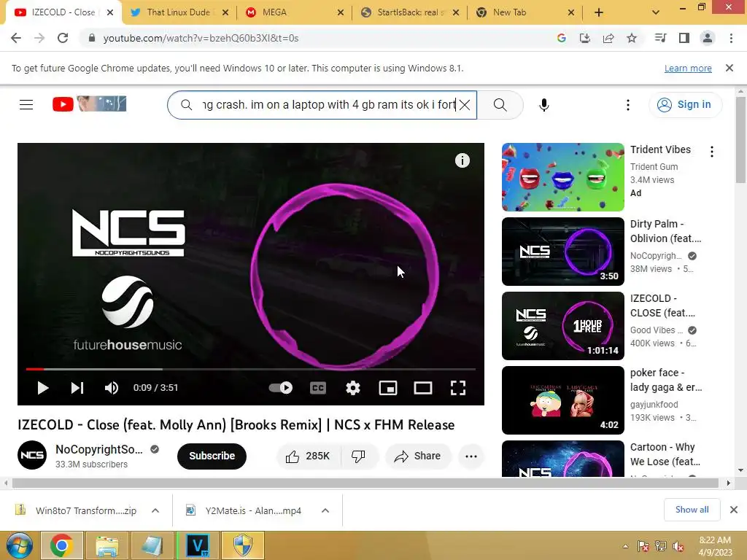
Task: Switch to StartIsBack tab
Action: (410, 12)
